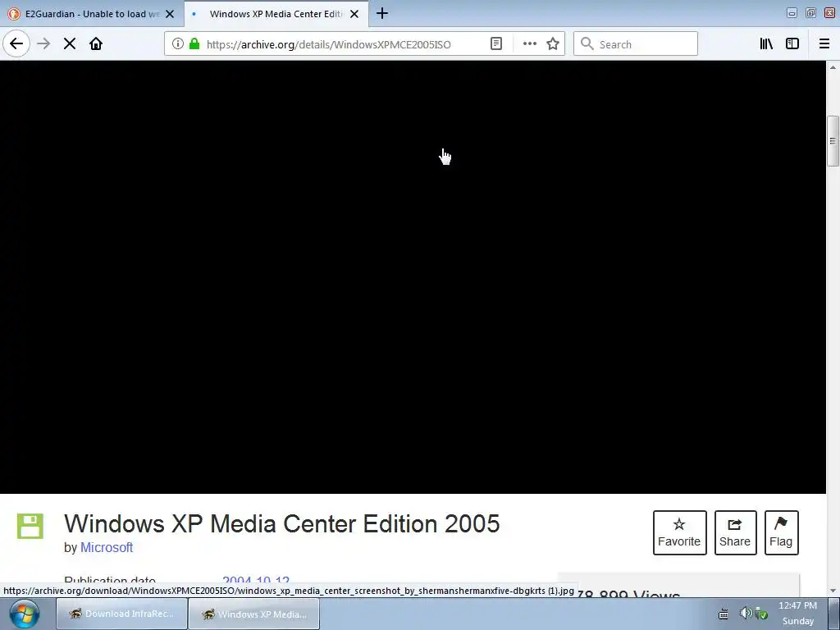
Task: Bookmark this page with the star
Action: 553,44
